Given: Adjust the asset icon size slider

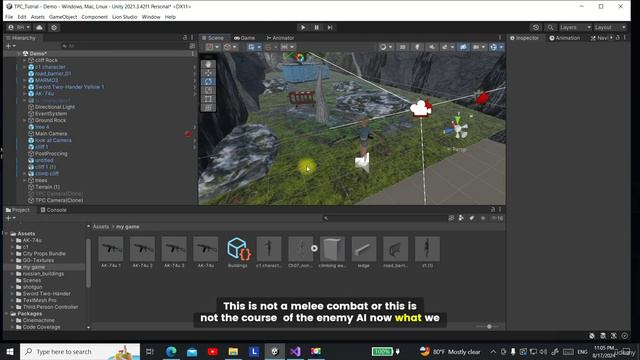Looking at the screenshot, I should [x=489, y=327].
